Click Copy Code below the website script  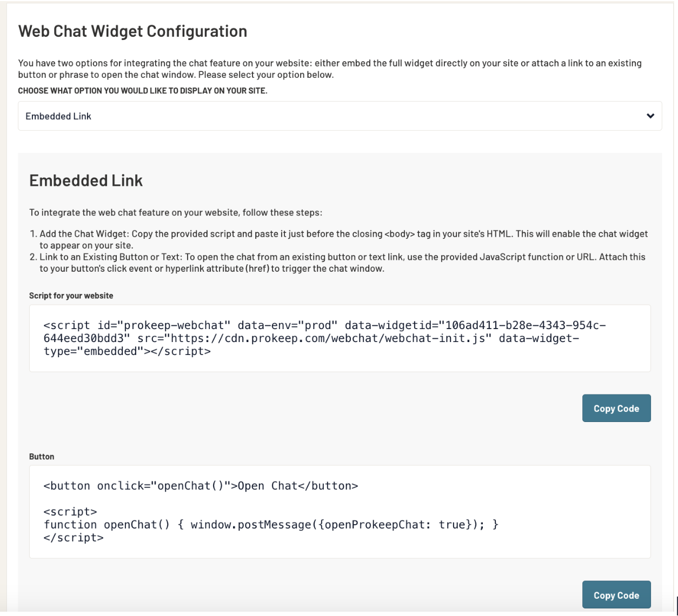coord(616,408)
